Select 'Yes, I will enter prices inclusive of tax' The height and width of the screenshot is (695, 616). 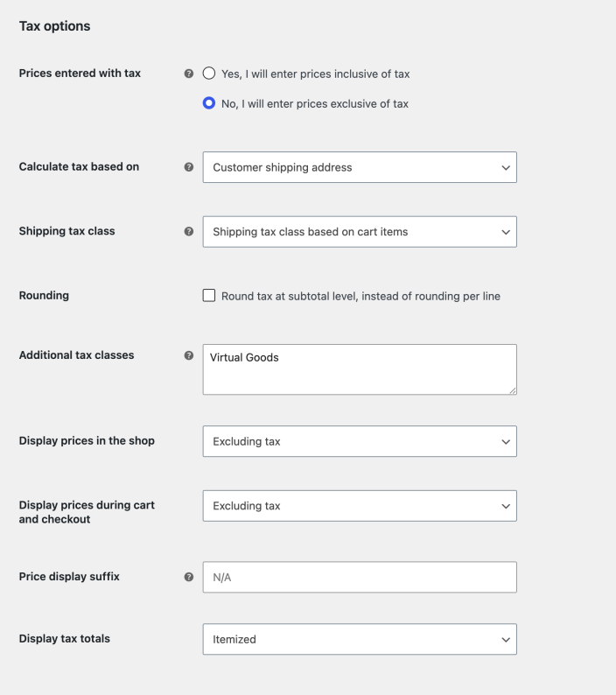coord(209,74)
